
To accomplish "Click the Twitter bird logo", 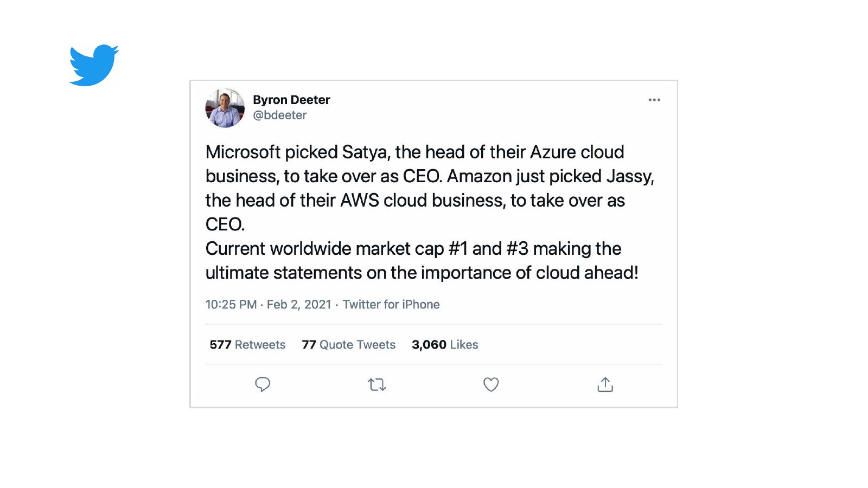I will [x=94, y=65].
